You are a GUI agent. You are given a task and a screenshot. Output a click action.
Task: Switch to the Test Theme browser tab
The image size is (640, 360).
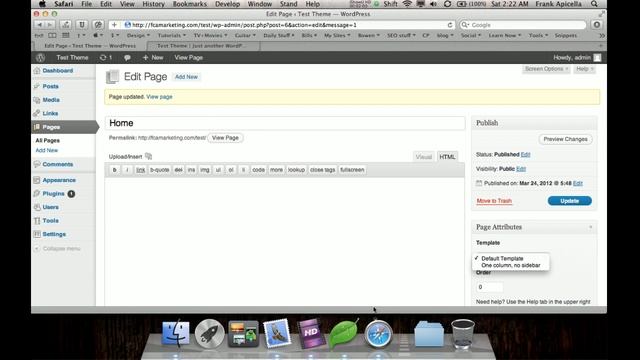201,46
